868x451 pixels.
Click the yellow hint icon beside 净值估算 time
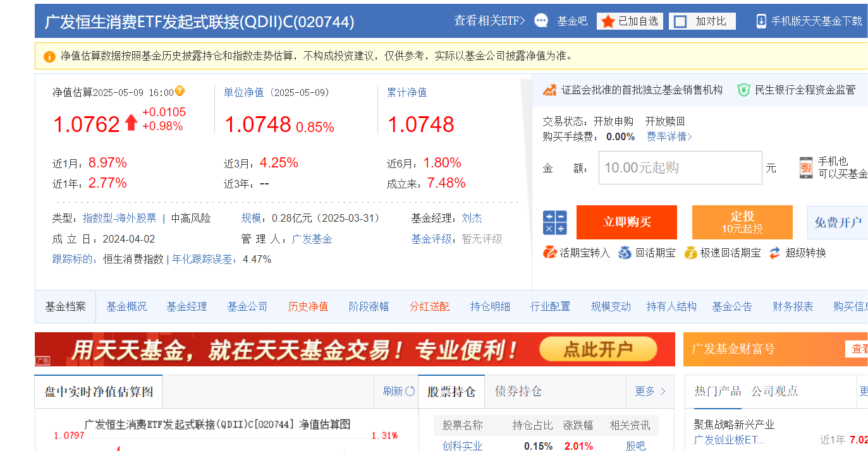tap(180, 90)
